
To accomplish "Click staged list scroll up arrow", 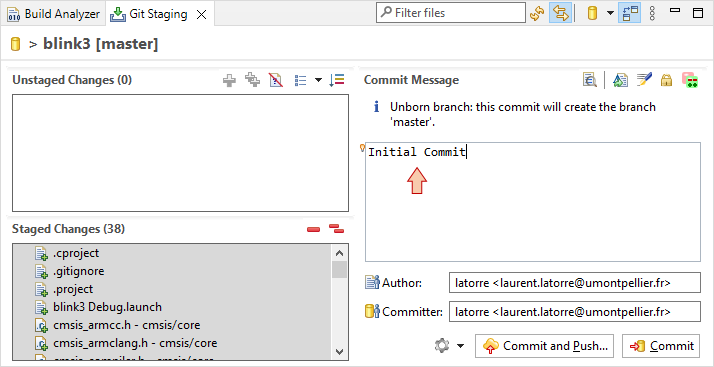I will point(340,253).
